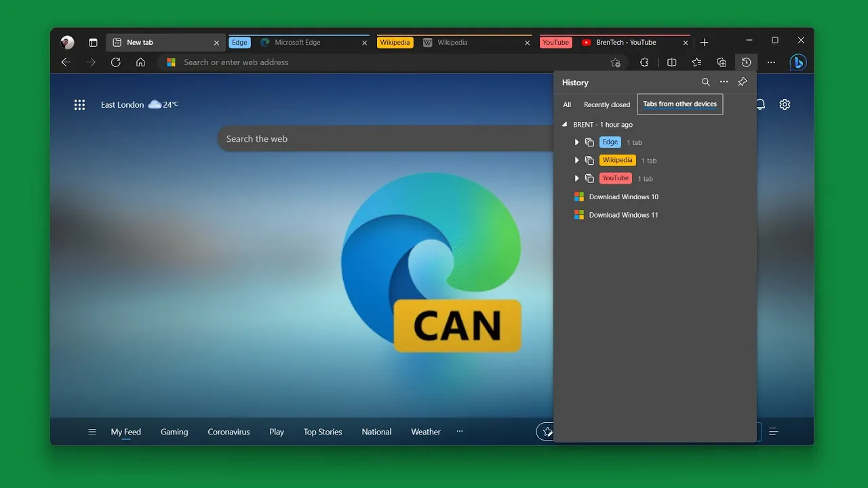Close the Wikipedia tab
The image size is (868, 488).
527,43
